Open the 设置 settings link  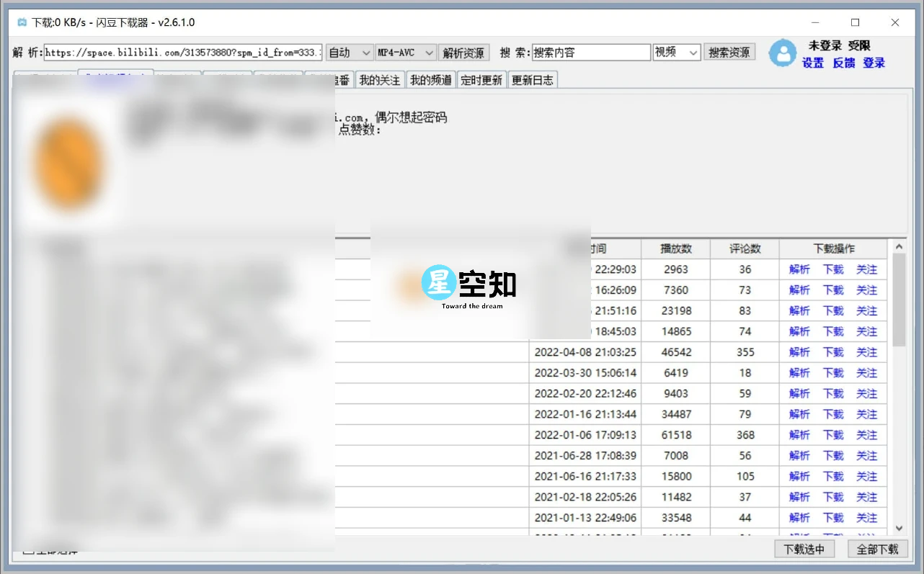pos(813,63)
